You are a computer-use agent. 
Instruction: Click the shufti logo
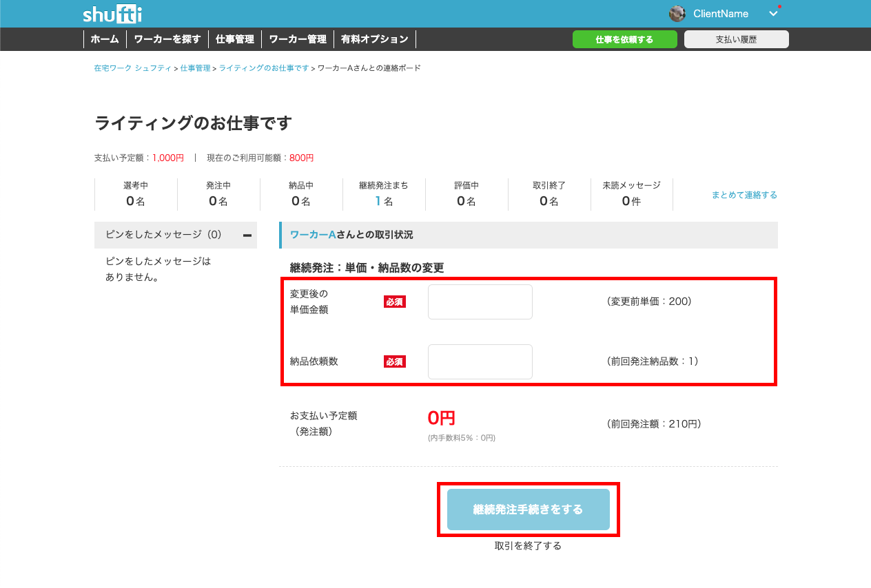[112, 14]
